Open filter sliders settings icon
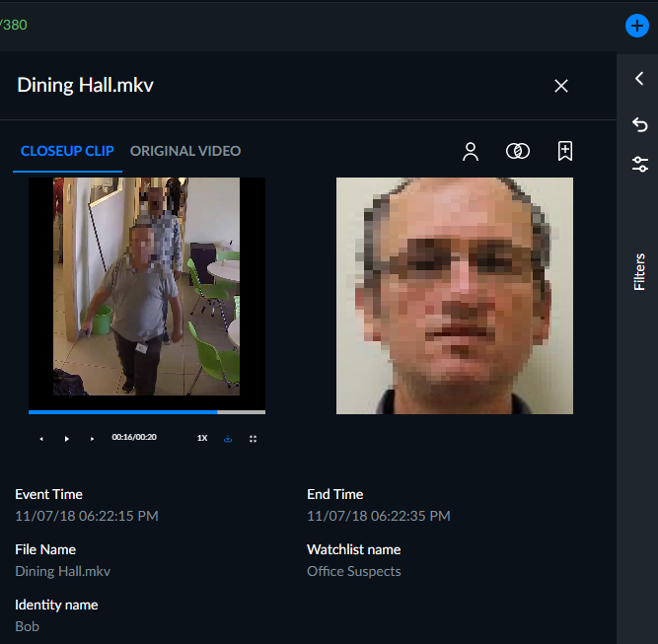 coord(640,164)
